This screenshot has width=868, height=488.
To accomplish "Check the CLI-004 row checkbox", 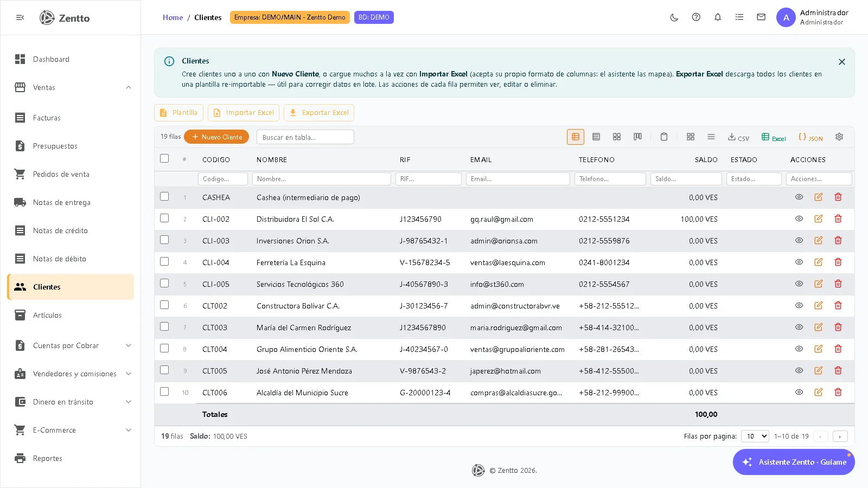I will [x=164, y=261].
